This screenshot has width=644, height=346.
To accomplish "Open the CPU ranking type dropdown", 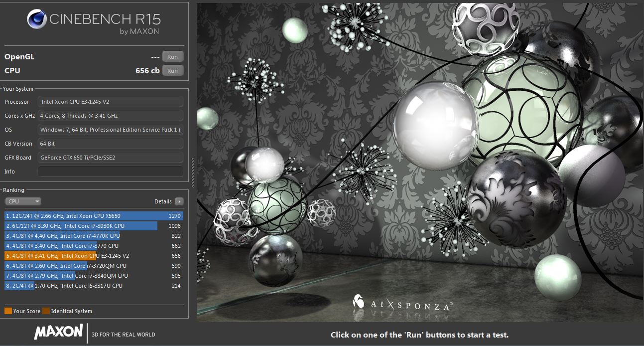I will point(23,201).
